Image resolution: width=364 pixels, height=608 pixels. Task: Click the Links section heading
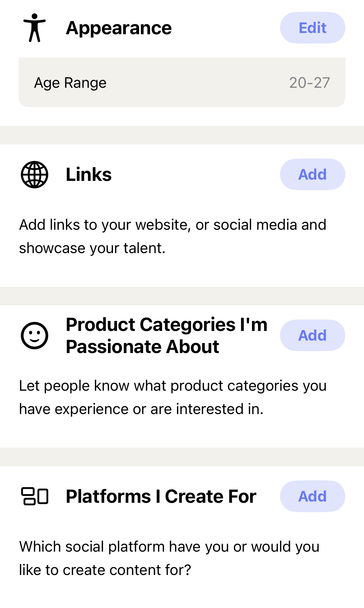89,174
